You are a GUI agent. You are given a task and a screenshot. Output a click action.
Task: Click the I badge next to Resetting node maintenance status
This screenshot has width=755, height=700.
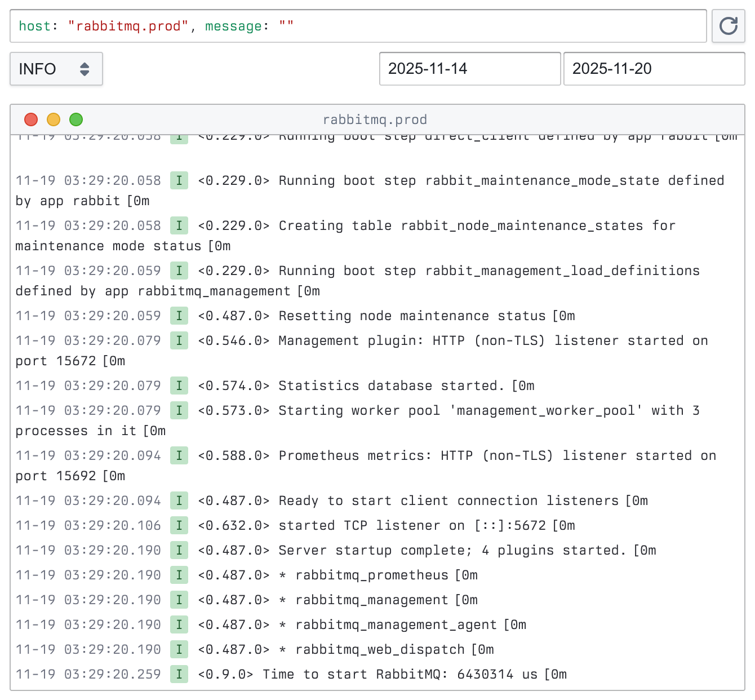(179, 316)
